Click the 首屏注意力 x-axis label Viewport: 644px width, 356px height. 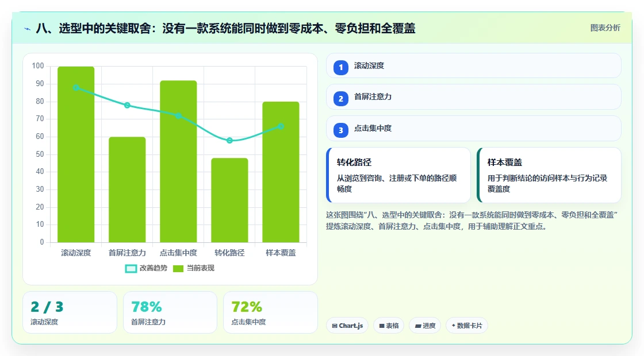click(x=127, y=253)
